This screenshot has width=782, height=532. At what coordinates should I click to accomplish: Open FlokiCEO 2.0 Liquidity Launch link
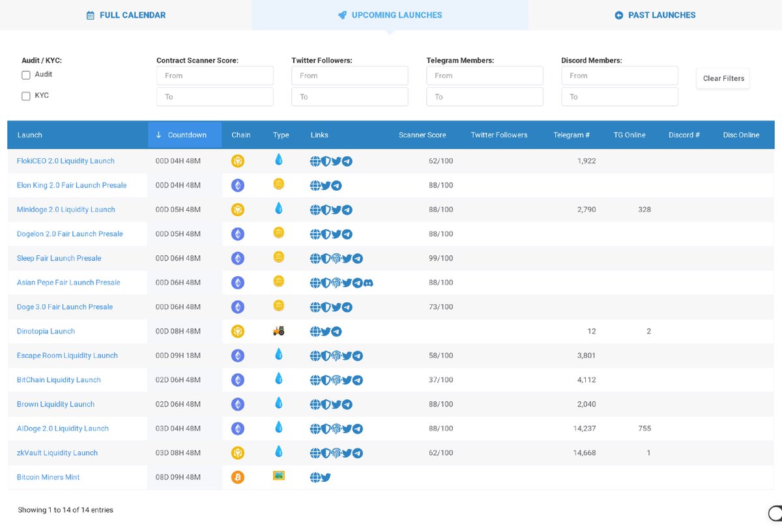(x=66, y=161)
